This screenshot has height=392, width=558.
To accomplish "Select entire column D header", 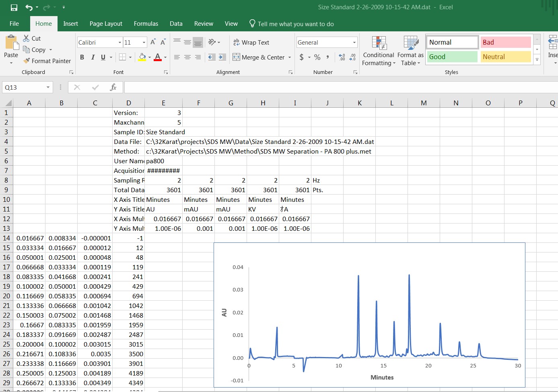I will [128, 103].
